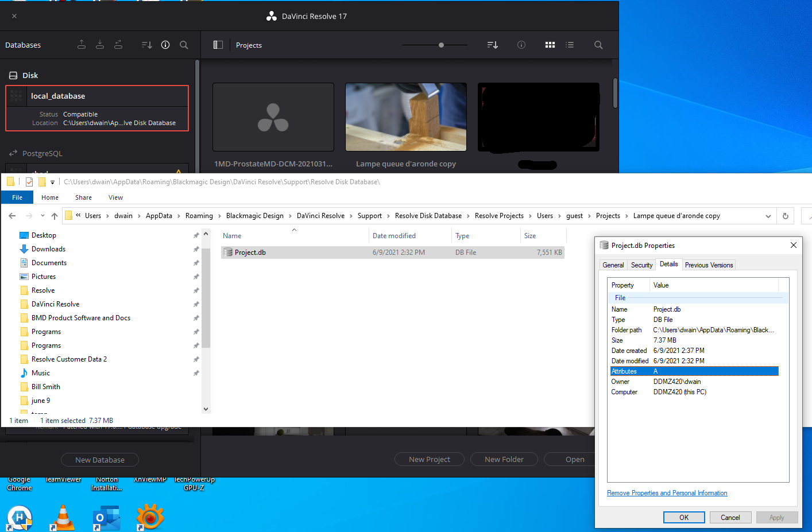Adjust the project thumbnail size slider
Screen dimensions: 812x532
(x=441, y=45)
